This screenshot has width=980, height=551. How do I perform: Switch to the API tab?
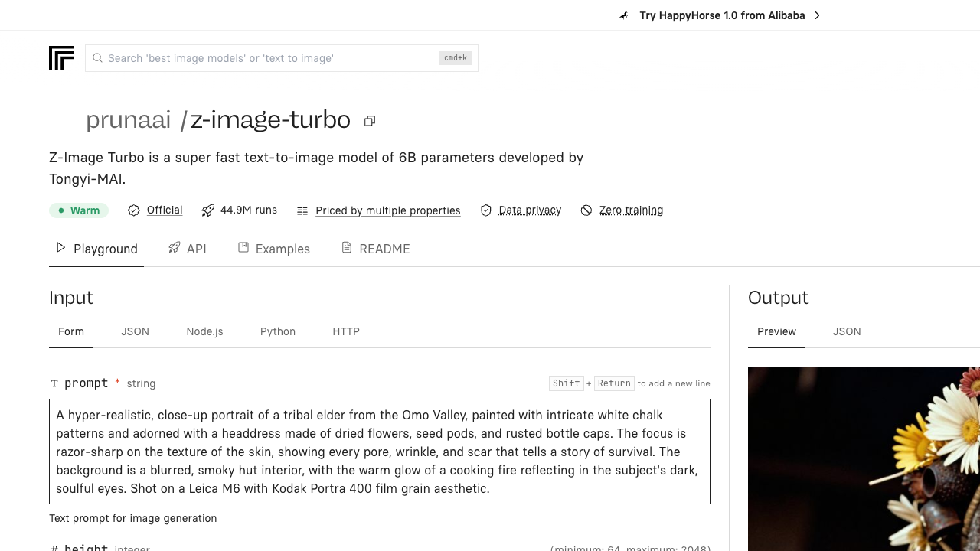(x=188, y=249)
